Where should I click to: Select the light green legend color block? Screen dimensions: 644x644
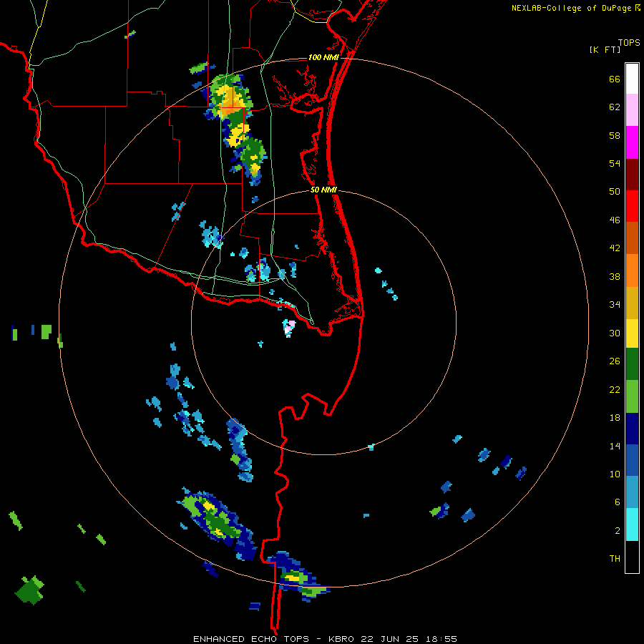pyautogui.click(x=632, y=396)
